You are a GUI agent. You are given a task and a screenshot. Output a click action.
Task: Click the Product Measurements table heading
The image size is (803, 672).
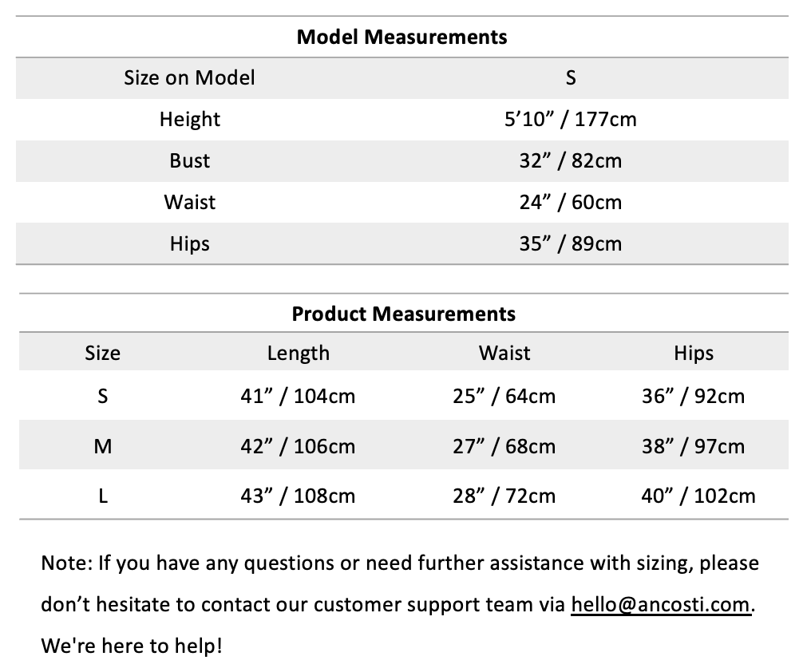(x=403, y=314)
